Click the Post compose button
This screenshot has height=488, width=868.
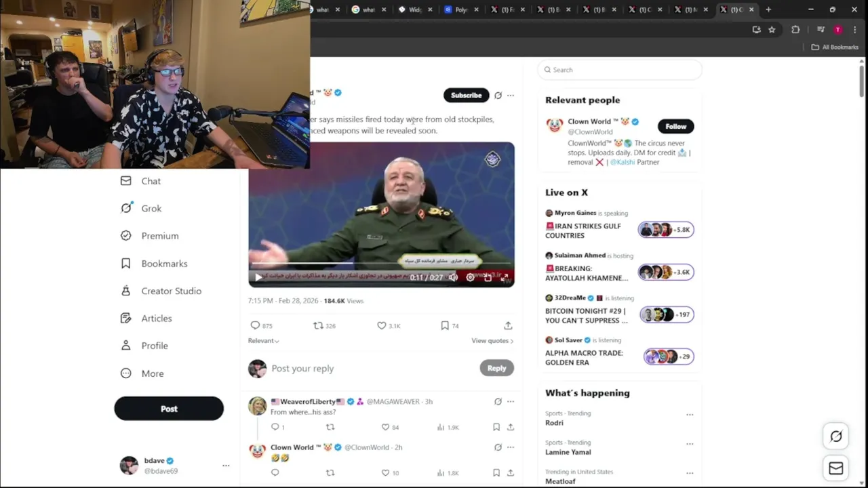pyautogui.click(x=169, y=409)
